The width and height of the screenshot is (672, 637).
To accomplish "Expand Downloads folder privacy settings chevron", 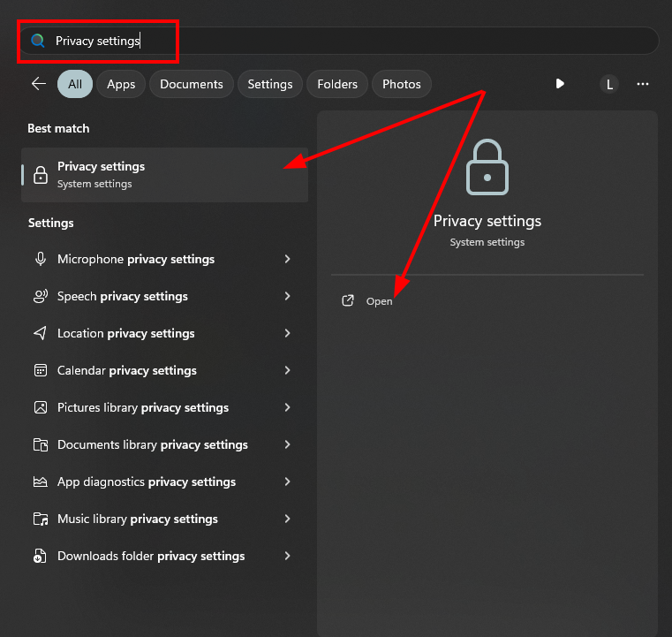I will click(x=287, y=556).
